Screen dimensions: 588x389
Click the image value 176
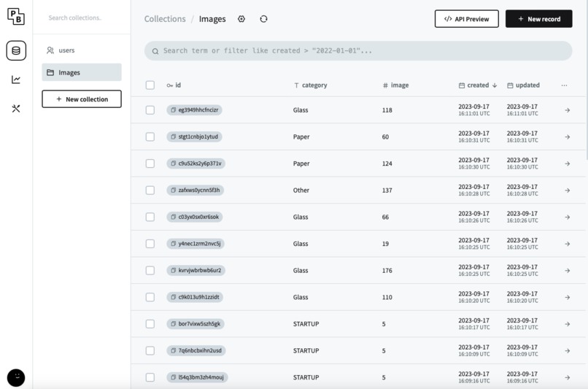point(387,271)
